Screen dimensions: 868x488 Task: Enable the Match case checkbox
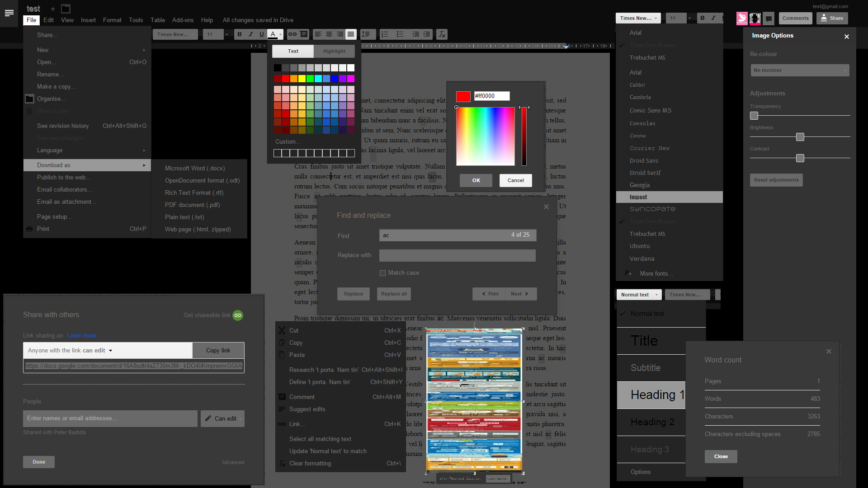383,273
